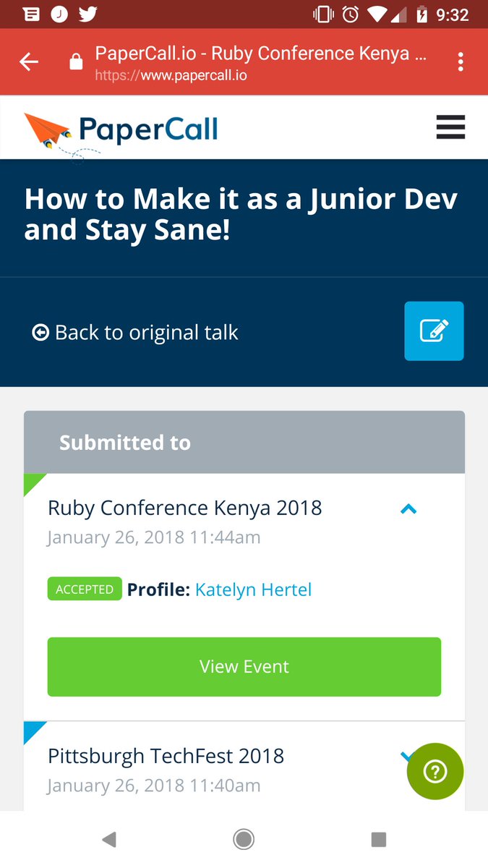Tap the www.papercall.io URL text
The width and height of the screenshot is (488, 868).
[171, 75]
